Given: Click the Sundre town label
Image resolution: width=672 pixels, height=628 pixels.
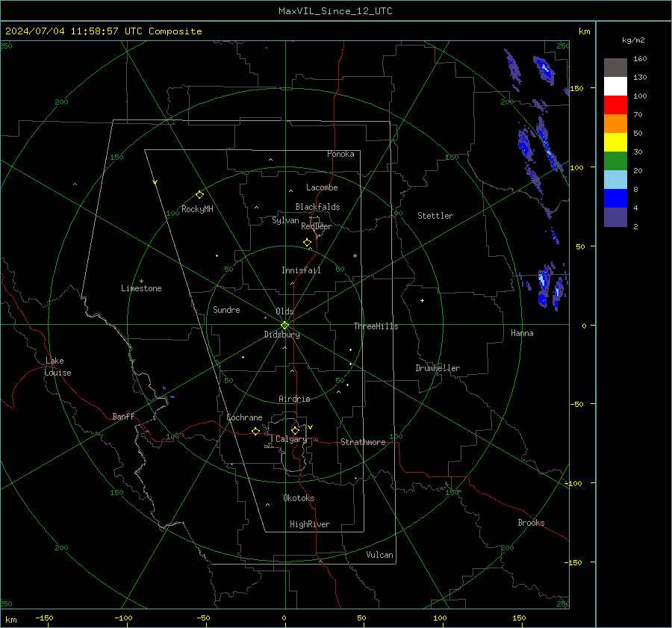Looking at the screenshot, I should tap(226, 309).
